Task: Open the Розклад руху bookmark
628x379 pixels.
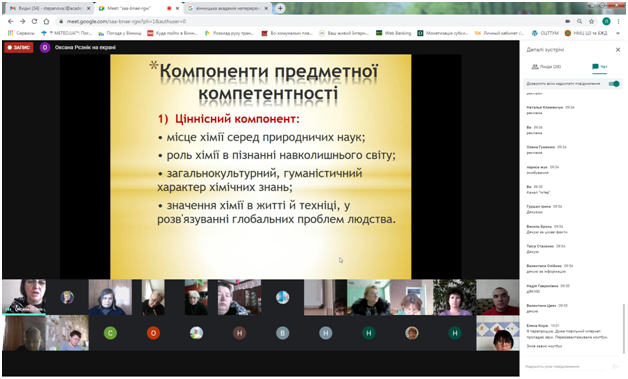Action: [229, 33]
